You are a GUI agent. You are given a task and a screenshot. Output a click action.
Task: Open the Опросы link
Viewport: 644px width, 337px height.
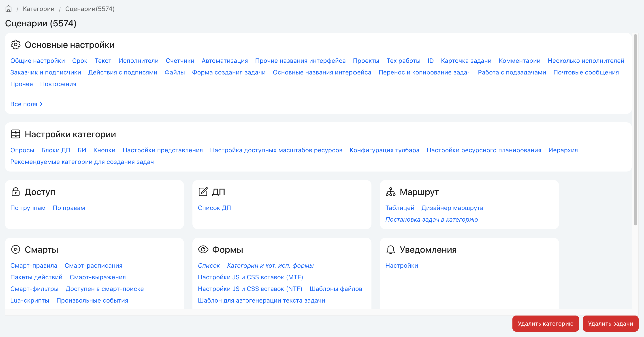tap(22, 150)
